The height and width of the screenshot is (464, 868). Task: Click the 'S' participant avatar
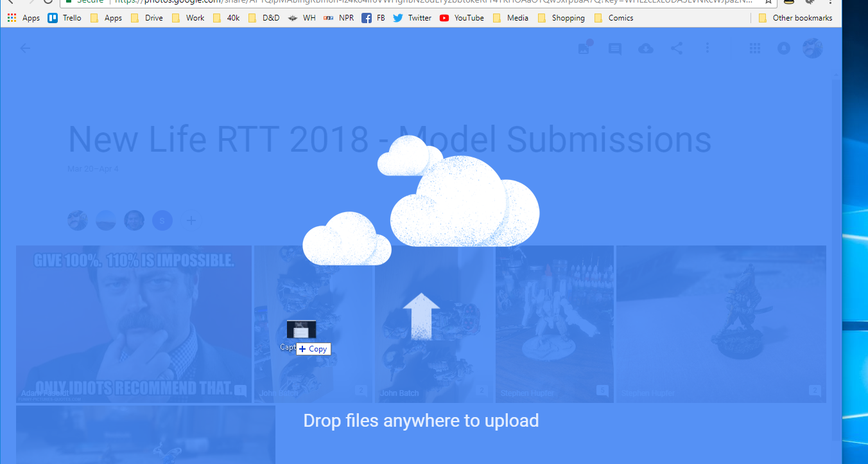pos(162,220)
